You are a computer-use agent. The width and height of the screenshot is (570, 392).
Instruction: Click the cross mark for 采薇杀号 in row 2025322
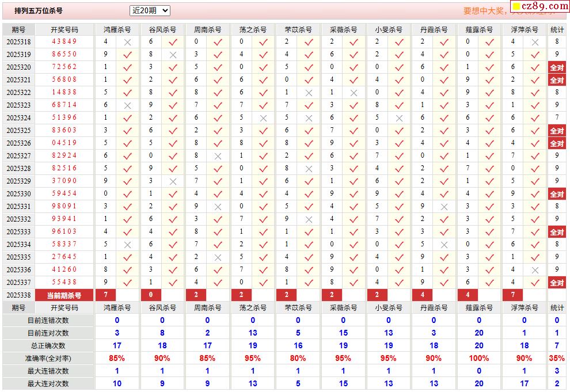coord(354,93)
